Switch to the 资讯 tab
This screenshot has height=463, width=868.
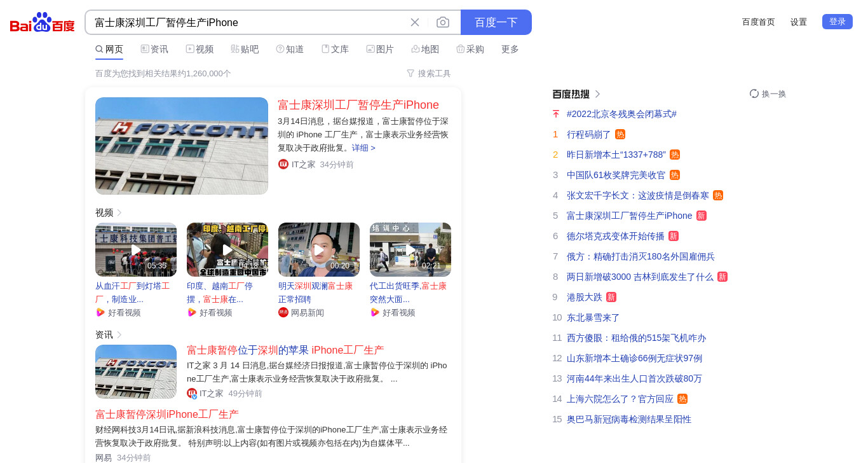[x=154, y=49]
